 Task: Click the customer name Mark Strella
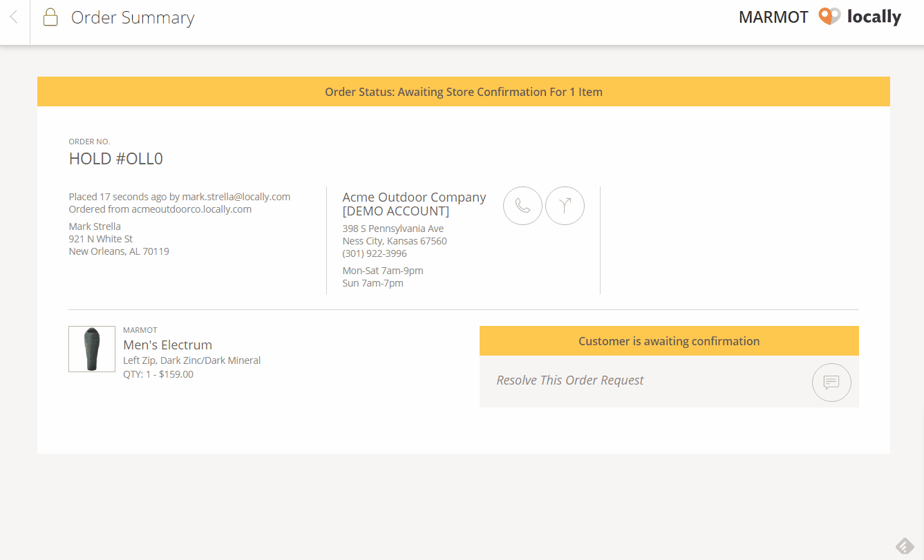click(x=95, y=226)
